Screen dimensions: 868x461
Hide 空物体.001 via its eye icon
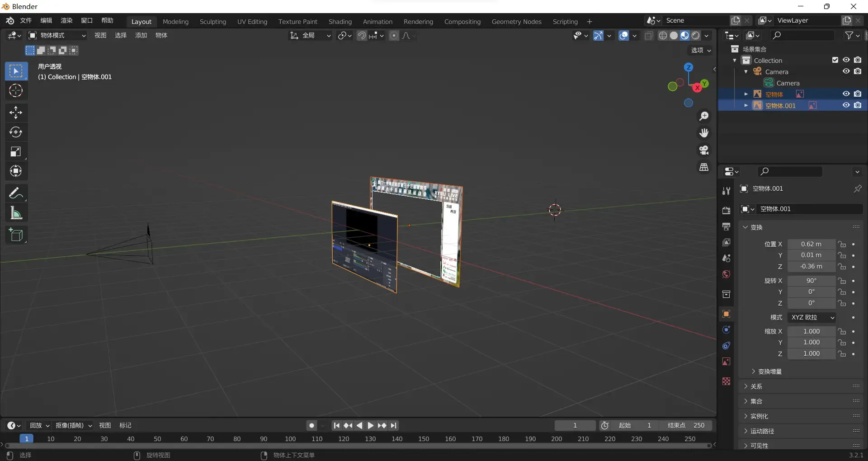(846, 105)
